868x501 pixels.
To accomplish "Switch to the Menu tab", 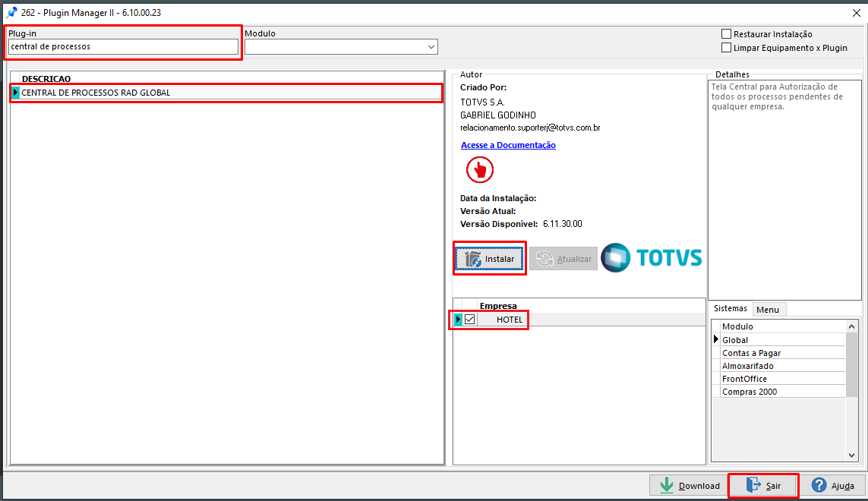I will tap(767, 310).
